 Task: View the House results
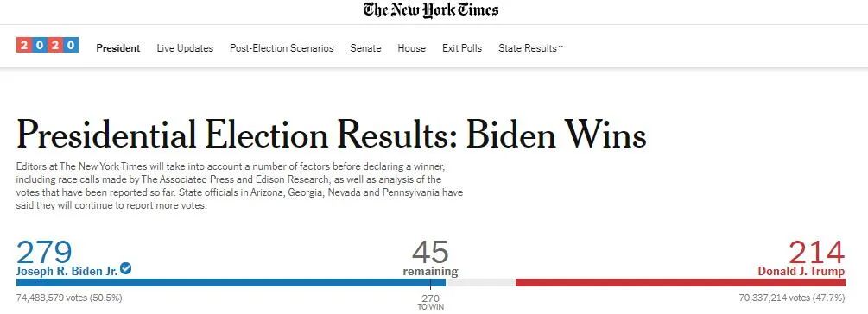[411, 48]
